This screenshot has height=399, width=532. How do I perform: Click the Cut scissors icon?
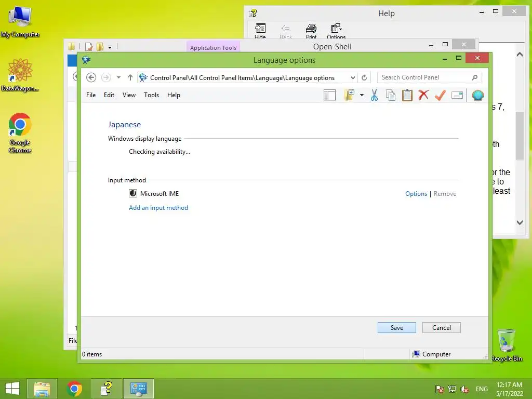374,96
